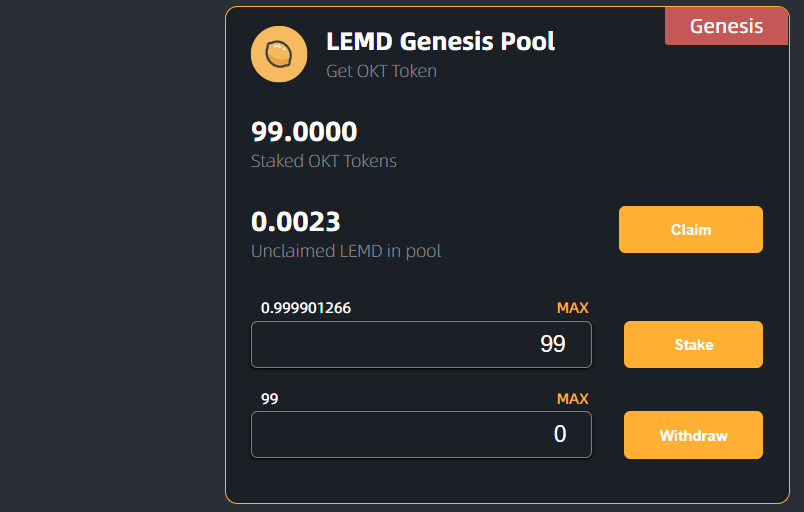This screenshot has width=804, height=512.
Task: Click the LEMD Genesis Pool title
Action: point(440,42)
